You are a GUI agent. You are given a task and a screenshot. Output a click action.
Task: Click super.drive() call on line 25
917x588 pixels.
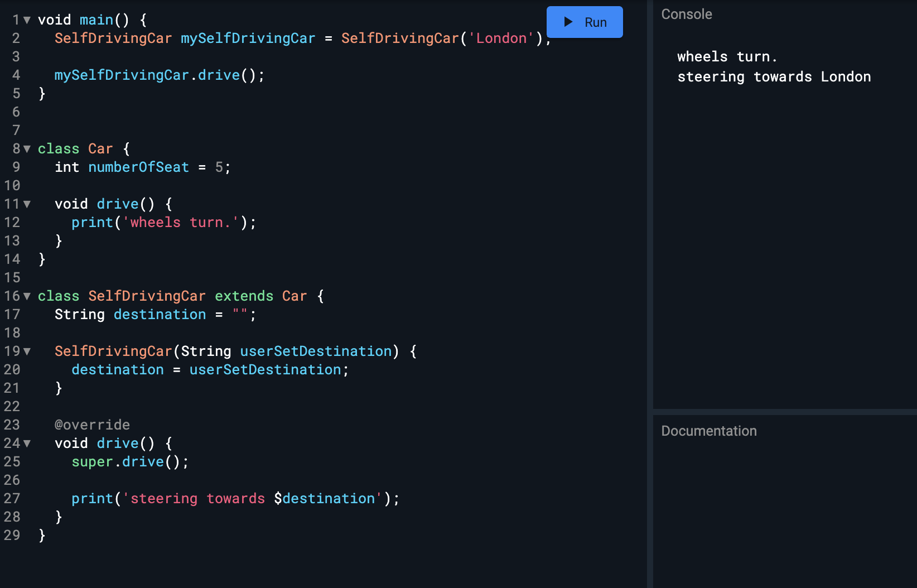pos(130,462)
